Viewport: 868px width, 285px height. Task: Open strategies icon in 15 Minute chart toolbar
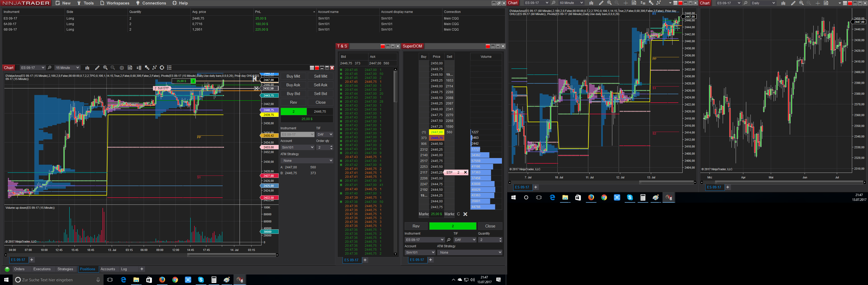coord(155,68)
